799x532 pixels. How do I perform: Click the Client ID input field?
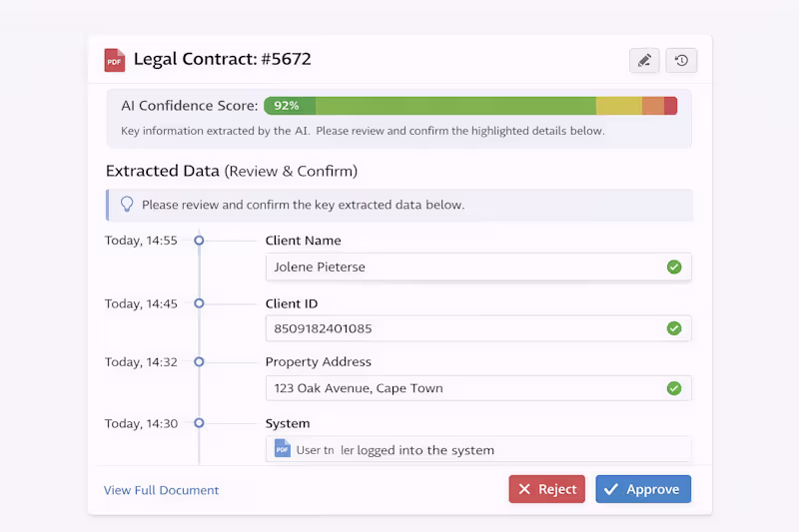pos(459,328)
